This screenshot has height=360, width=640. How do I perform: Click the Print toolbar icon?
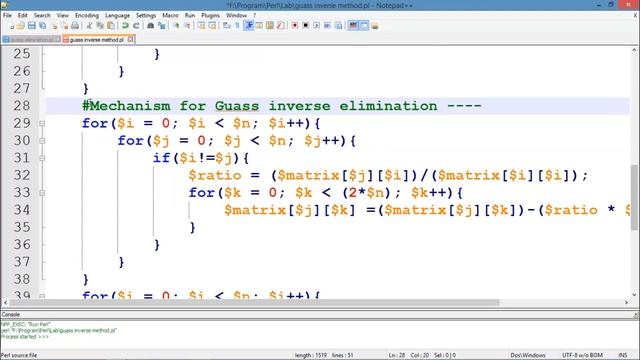click(75, 26)
